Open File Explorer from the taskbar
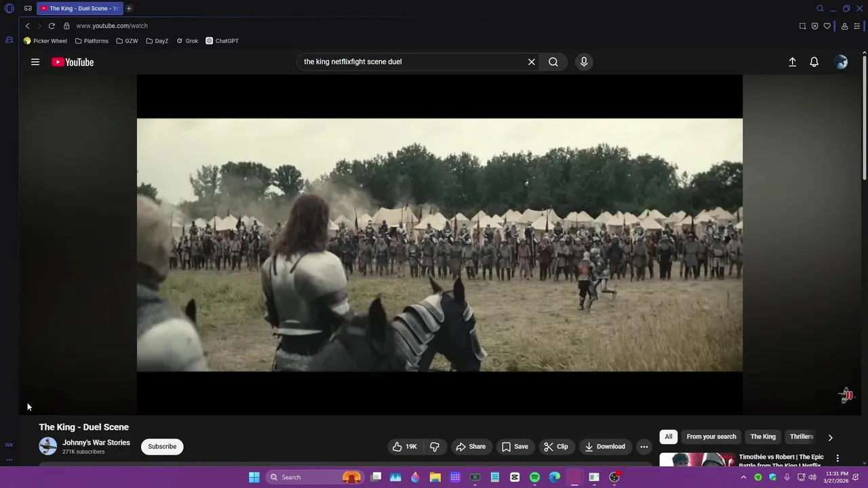The height and width of the screenshot is (488, 868). (x=435, y=477)
